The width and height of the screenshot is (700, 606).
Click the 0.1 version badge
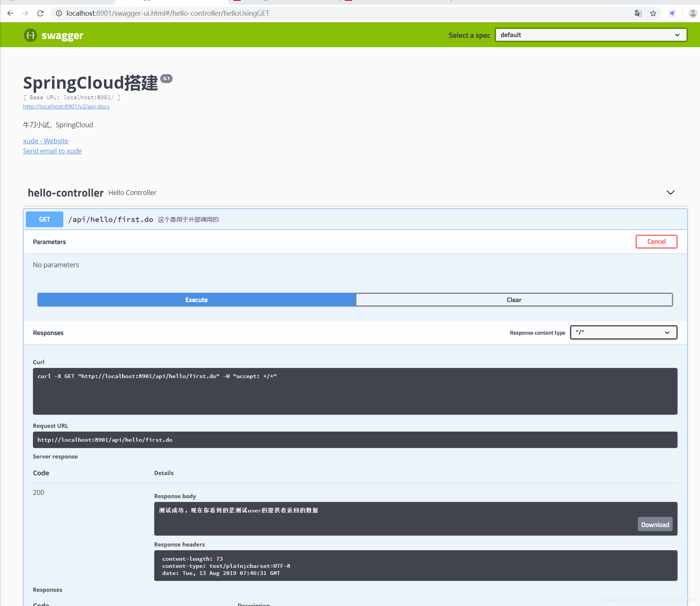pyautogui.click(x=167, y=79)
